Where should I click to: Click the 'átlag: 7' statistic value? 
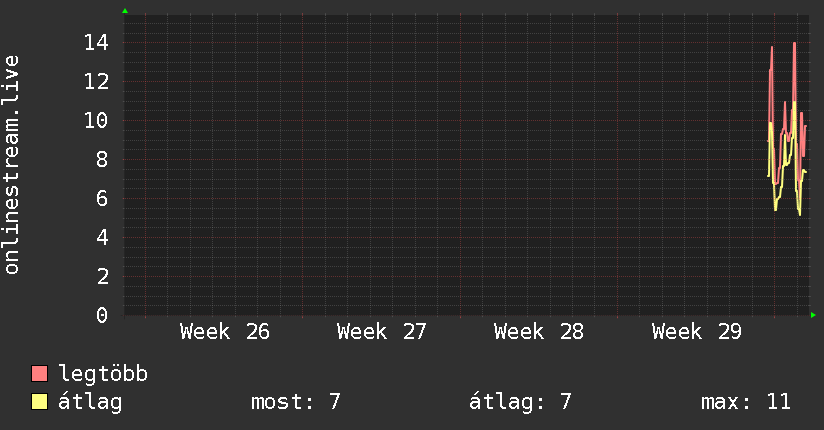520,402
